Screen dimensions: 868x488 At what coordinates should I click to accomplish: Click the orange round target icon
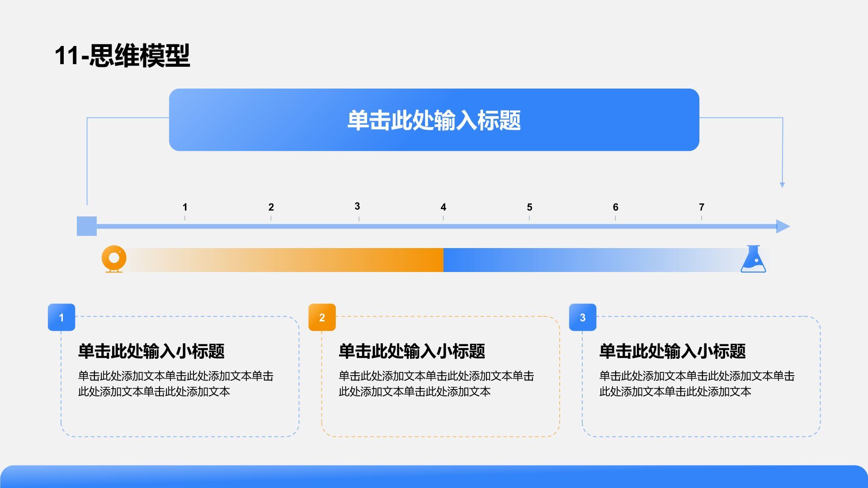point(114,259)
